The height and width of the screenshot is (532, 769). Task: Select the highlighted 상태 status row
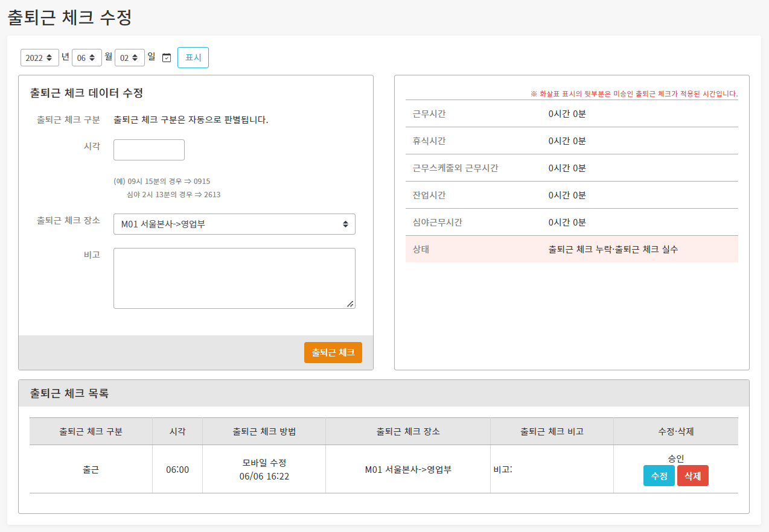pyautogui.click(x=571, y=249)
